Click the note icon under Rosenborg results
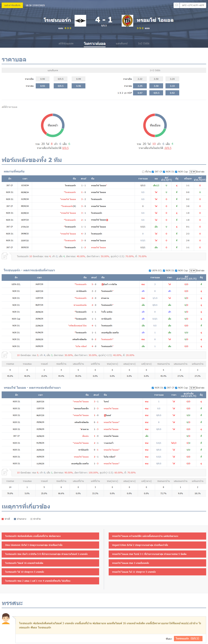The height and width of the screenshot is (644, 208). point(5,355)
